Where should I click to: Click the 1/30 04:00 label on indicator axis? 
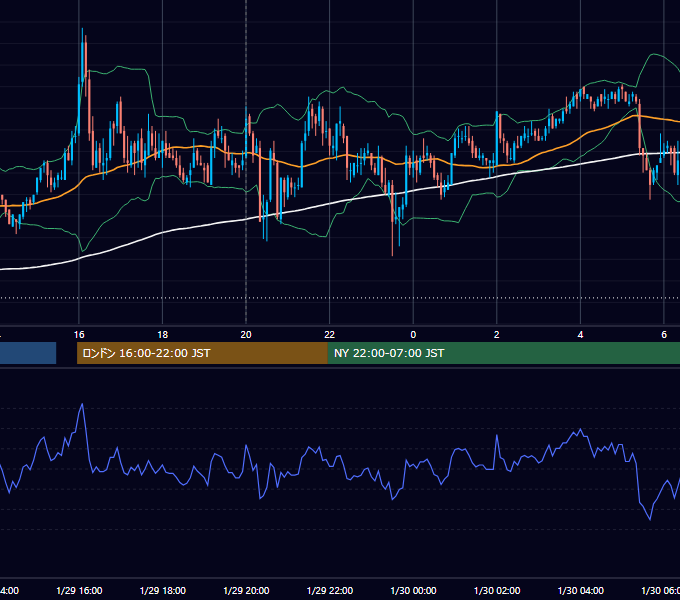click(x=581, y=590)
